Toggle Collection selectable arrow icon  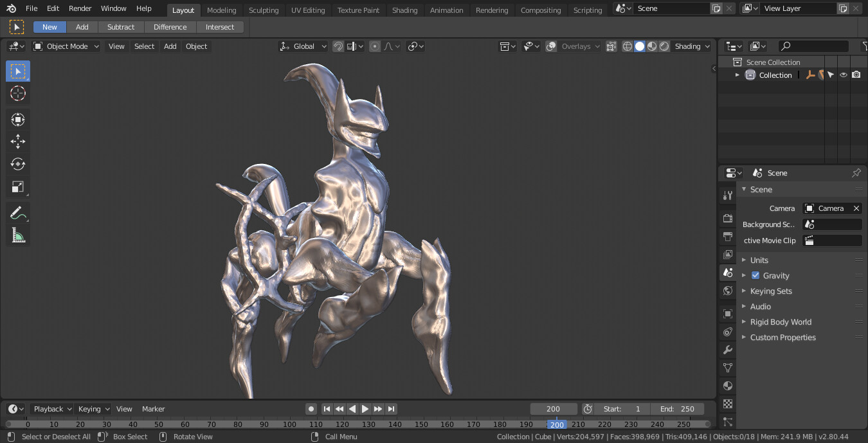click(x=831, y=75)
